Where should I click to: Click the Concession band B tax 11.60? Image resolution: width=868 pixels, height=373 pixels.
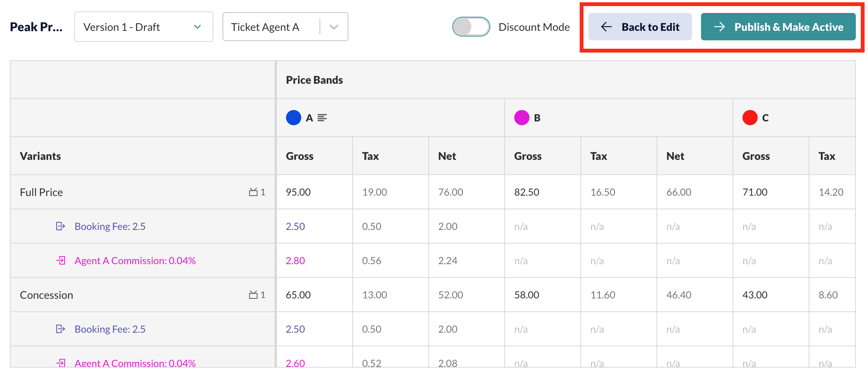[x=603, y=295]
